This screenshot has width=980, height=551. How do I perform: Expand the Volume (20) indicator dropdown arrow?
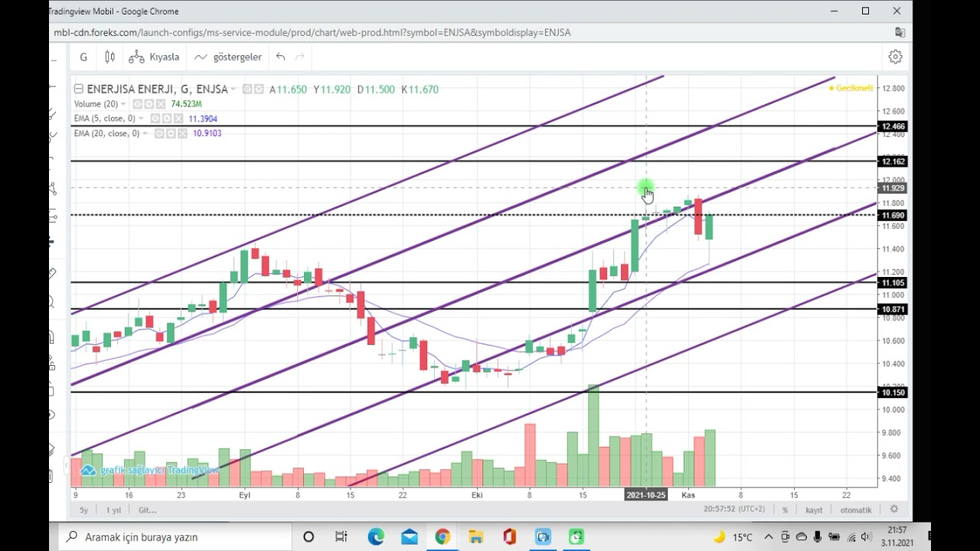click(125, 104)
